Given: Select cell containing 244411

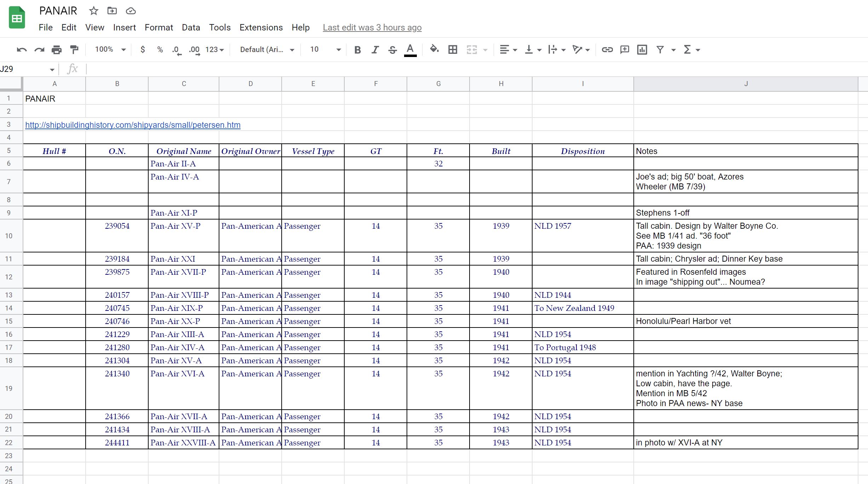Looking at the screenshot, I should [x=117, y=443].
